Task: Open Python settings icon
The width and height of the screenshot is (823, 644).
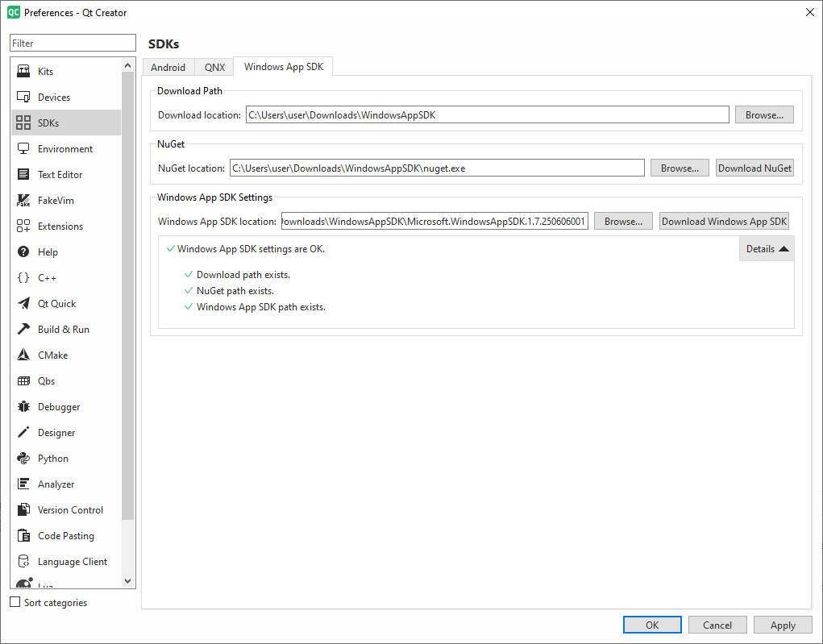Action: tap(23, 458)
